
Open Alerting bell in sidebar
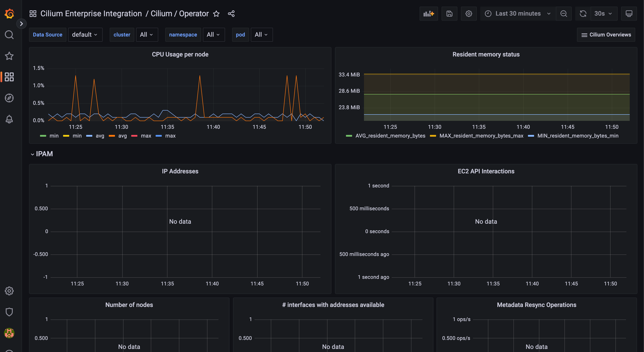click(9, 119)
